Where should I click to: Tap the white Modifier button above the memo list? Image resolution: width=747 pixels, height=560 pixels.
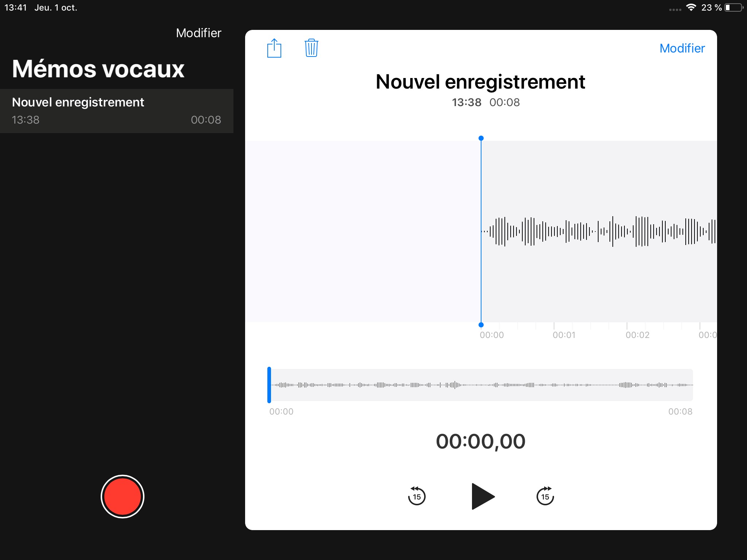click(198, 33)
